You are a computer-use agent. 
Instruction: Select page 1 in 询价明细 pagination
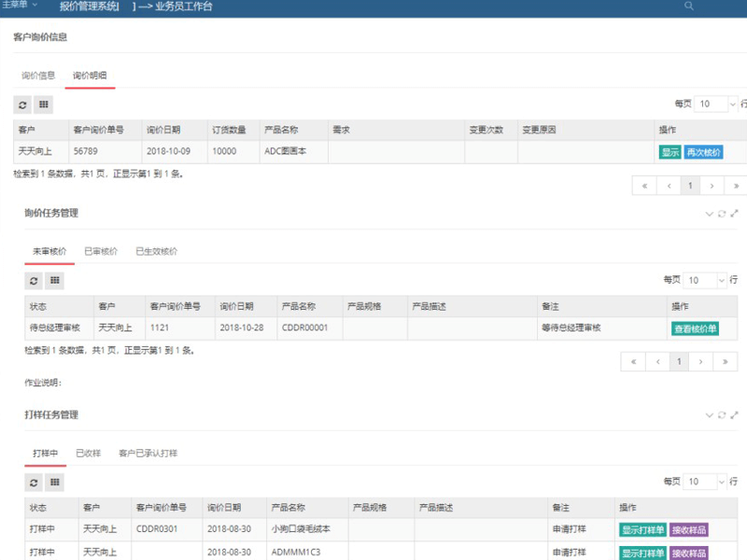point(690,186)
